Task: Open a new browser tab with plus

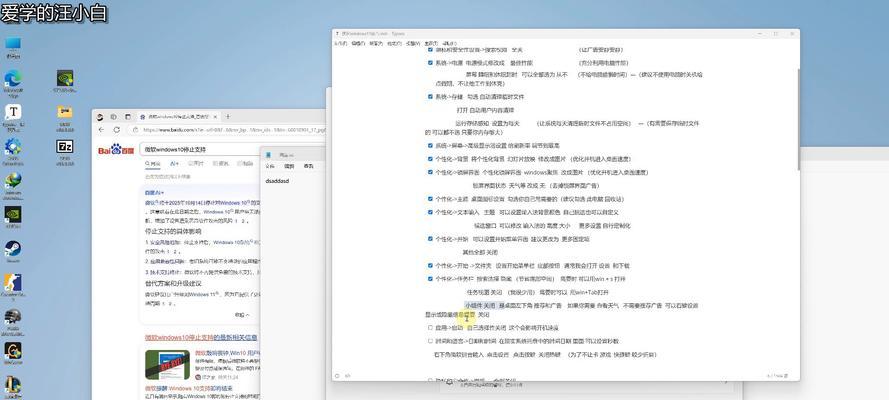Action: (x=228, y=117)
